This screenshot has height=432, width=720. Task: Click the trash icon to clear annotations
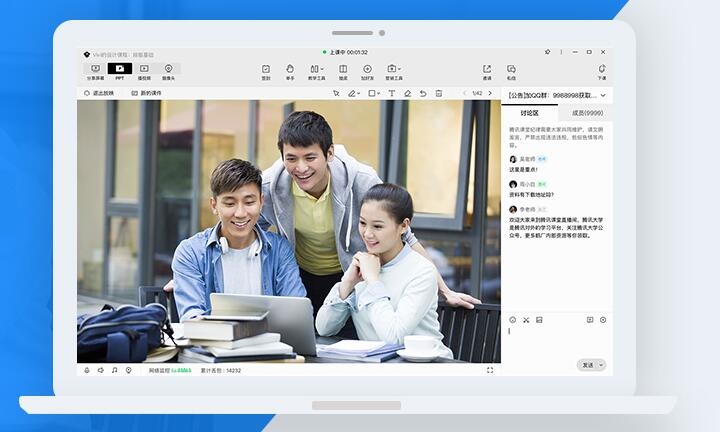(x=439, y=93)
